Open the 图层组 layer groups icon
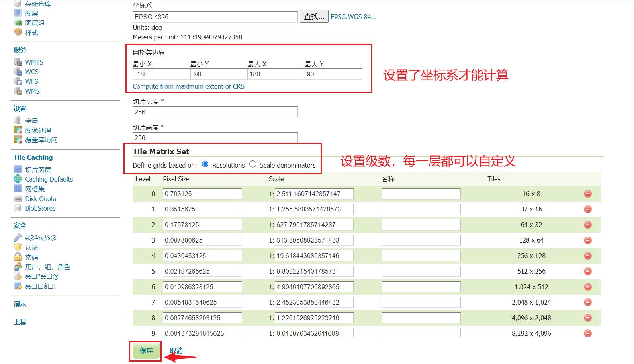The height and width of the screenshot is (364, 634). [18, 23]
